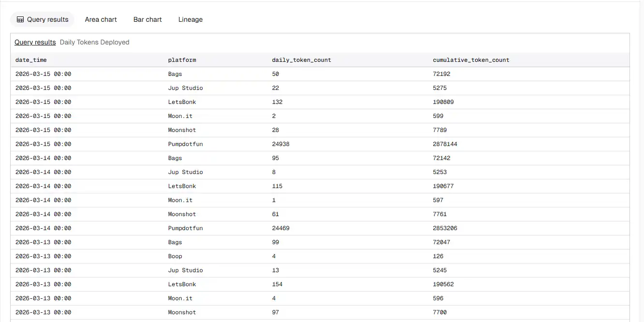Select the 7700 cumulative count cell
This screenshot has width=644, height=322.
click(x=440, y=312)
